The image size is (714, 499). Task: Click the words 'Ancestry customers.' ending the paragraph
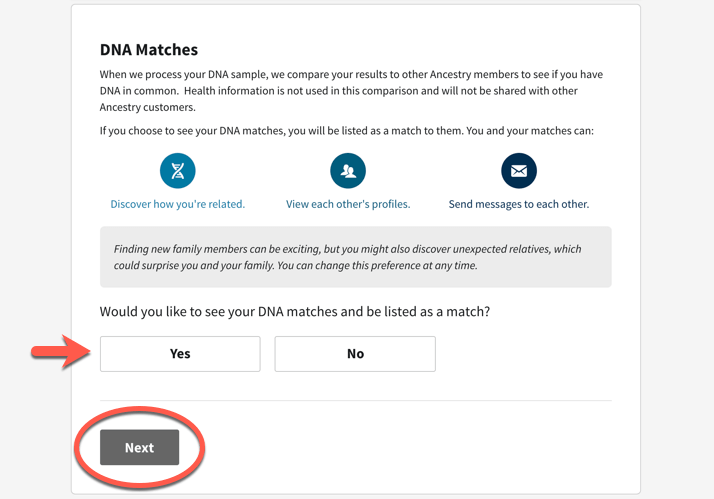(x=148, y=107)
